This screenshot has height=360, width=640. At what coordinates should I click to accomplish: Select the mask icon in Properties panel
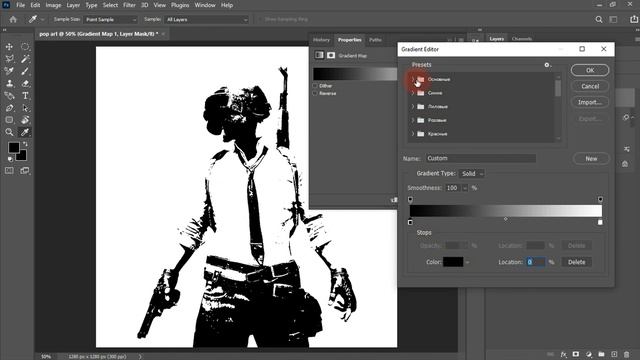331,55
